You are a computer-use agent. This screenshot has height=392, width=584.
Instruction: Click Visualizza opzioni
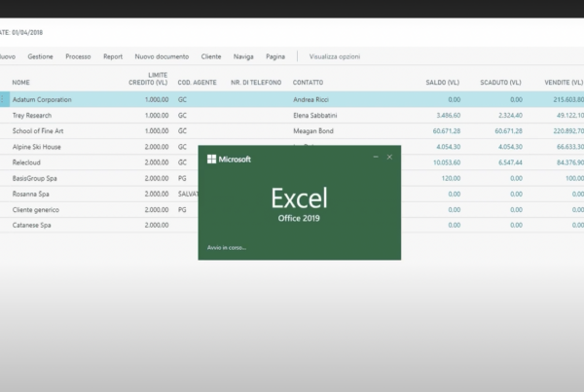coord(335,56)
